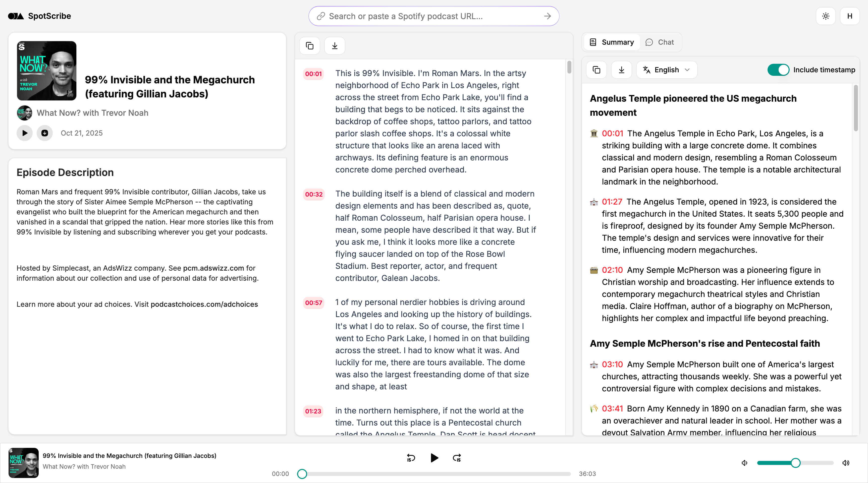868x483 pixels.
Task: Download the summary
Action: coord(621,70)
